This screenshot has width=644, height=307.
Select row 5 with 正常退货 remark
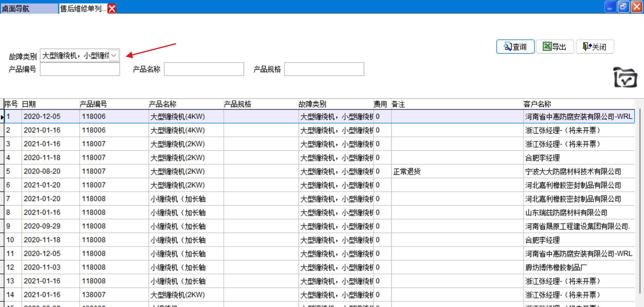pyautogui.click(x=407, y=171)
